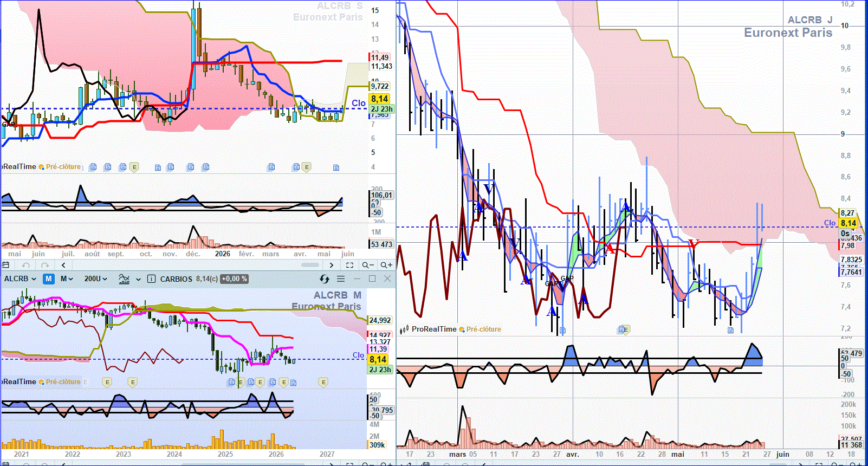
Task: Click the 106,01 indicator value on weekly chart
Action: tap(382, 195)
